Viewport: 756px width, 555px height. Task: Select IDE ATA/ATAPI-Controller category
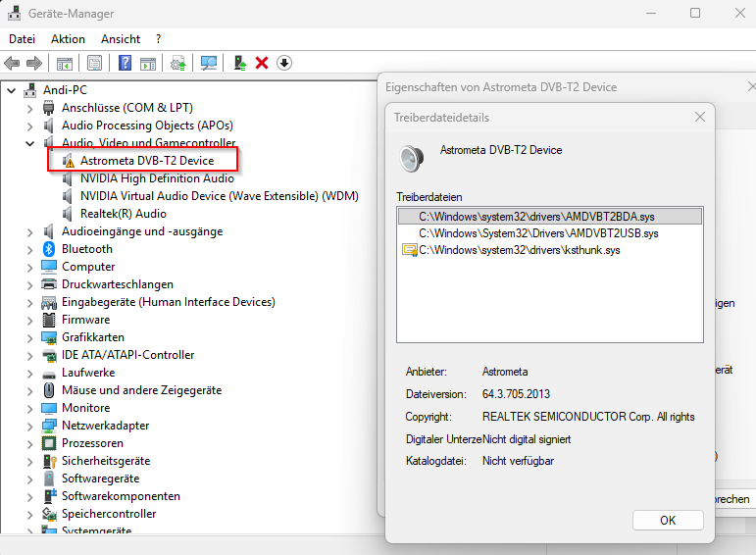click(x=127, y=355)
